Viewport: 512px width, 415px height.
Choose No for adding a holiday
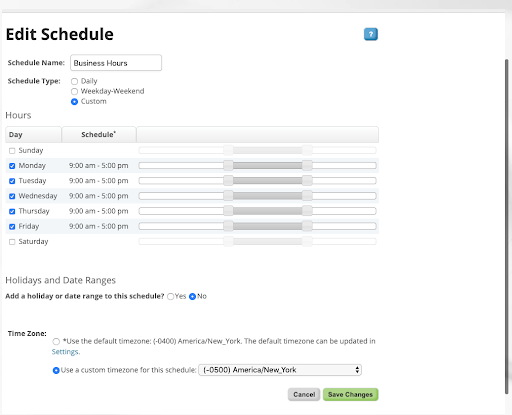coord(192,296)
